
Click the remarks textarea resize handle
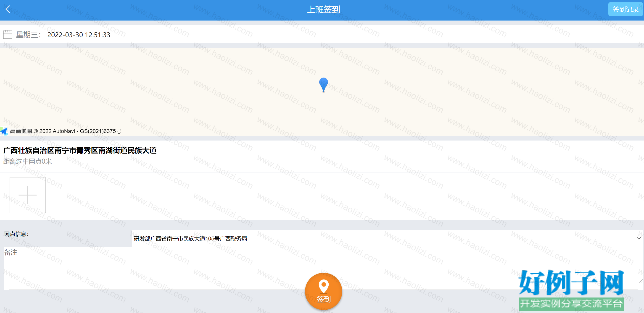pos(640,281)
